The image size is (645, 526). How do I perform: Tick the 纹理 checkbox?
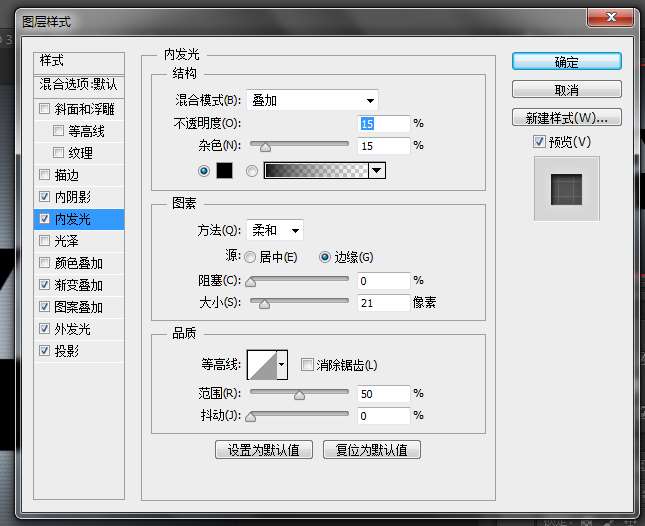58,153
